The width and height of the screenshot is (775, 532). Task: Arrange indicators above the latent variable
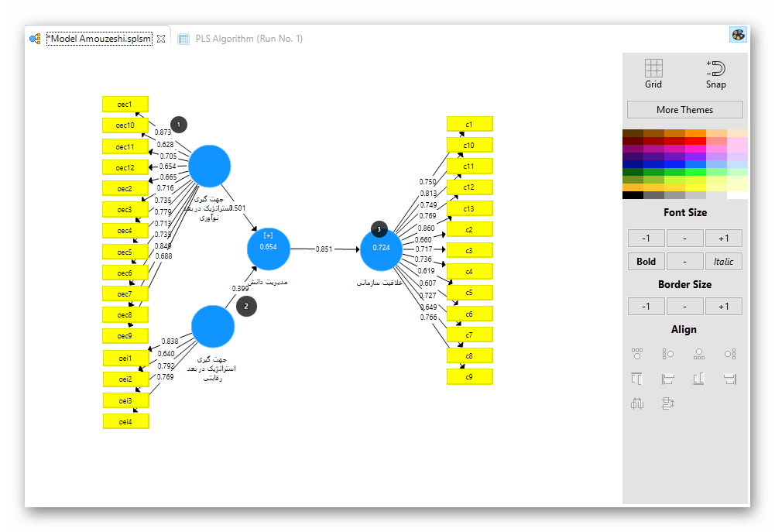[x=637, y=354]
